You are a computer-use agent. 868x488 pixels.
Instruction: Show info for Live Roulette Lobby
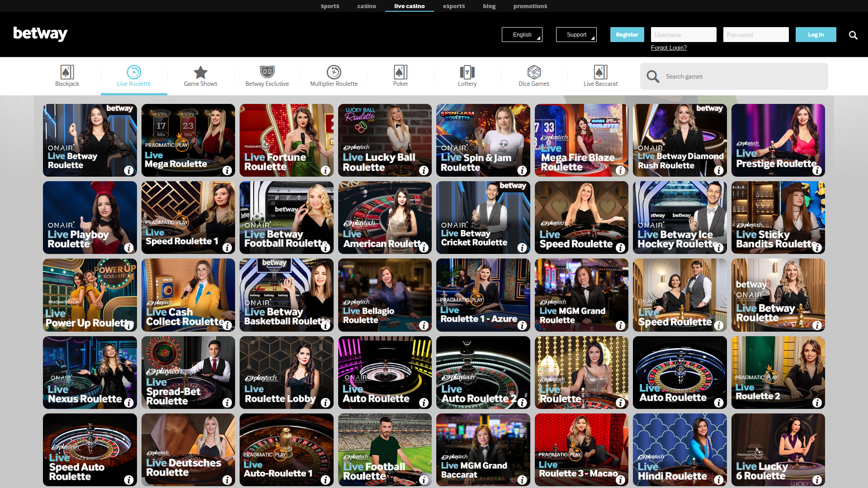pyautogui.click(x=325, y=403)
